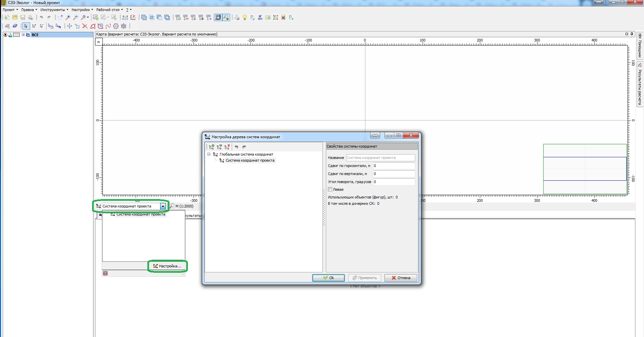Click the zoom in magnifier icon
The width and height of the screenshot is (644, 337).
(x=68, y=17)
